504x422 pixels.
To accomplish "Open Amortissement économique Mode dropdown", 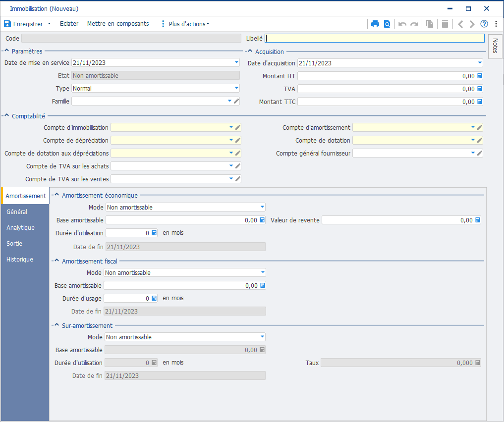I will [x=262, y=207].
